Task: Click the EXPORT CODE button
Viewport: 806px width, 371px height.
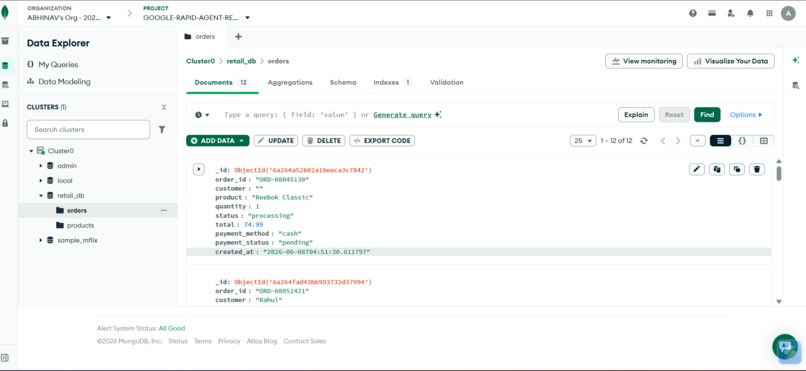Action: point(382,141)
